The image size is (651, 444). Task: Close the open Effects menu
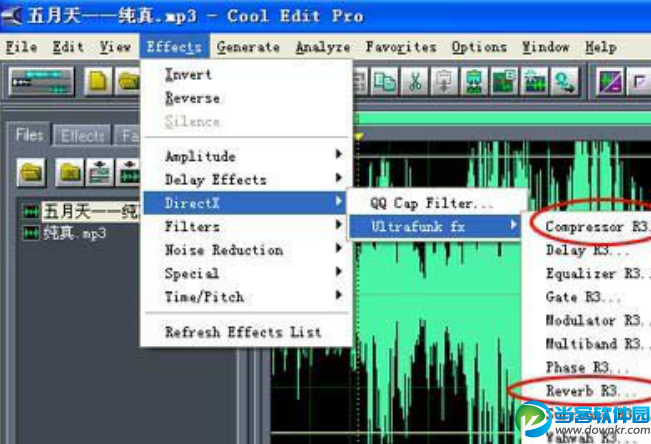click(174, 47)
